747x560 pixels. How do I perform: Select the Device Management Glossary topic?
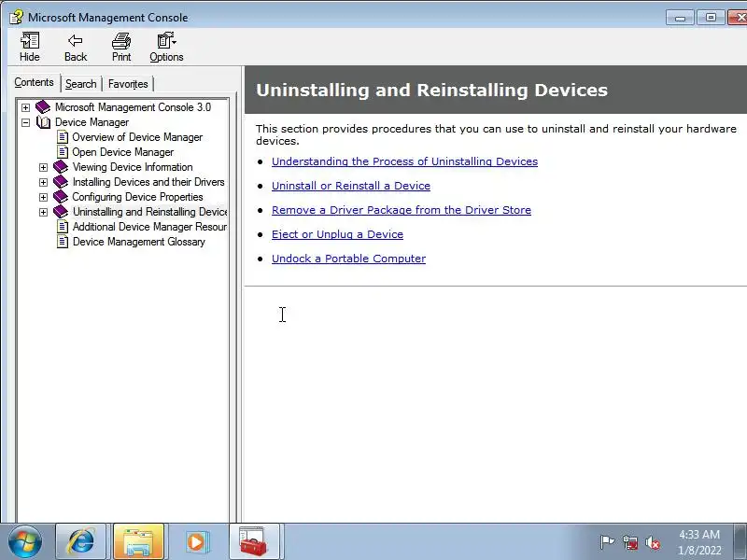(138, 242)
